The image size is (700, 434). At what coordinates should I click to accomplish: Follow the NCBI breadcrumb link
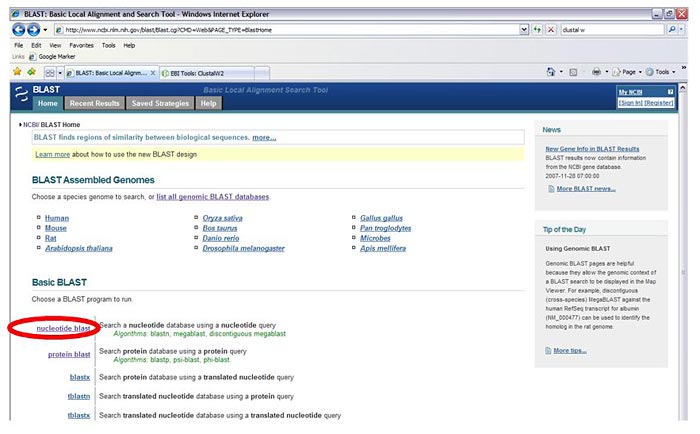[x=30, y=125]
